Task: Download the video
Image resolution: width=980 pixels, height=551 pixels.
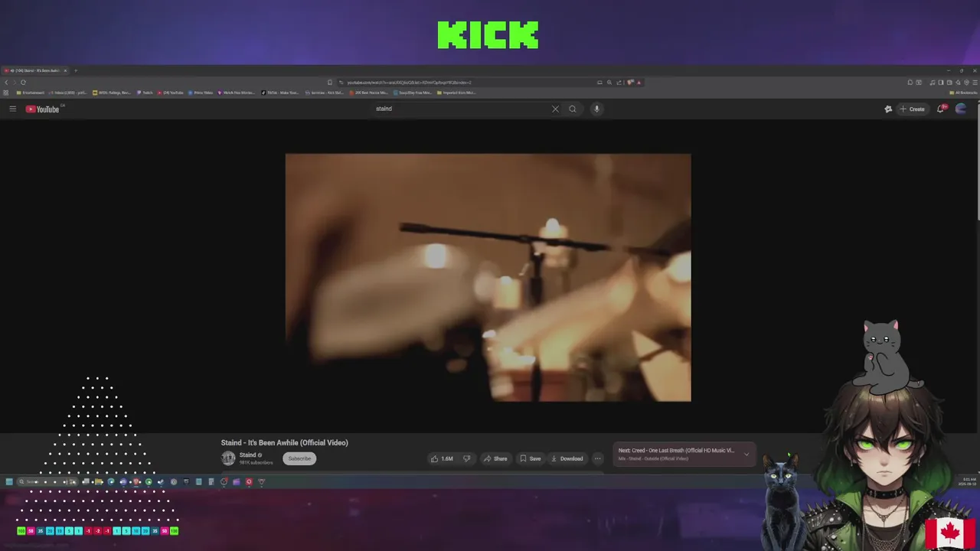Action: (567, 458)
